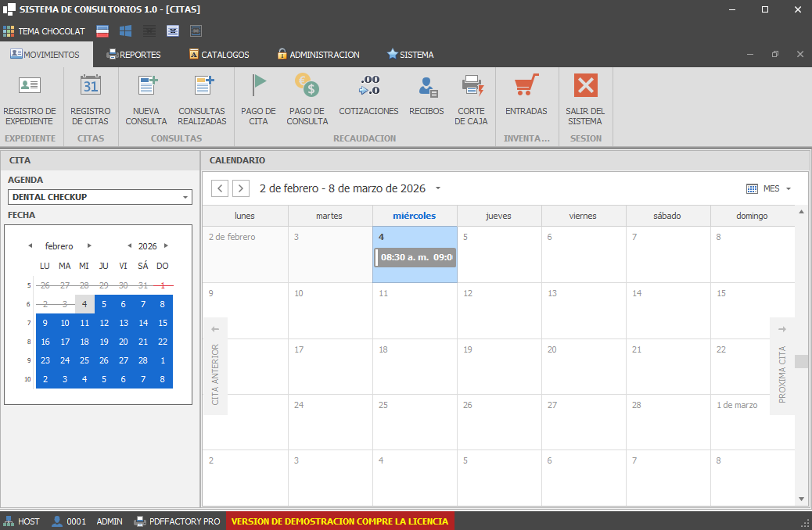812x530 pixels.
Task: Open the 08:30 a. m. appointment
Action: click(415, 258)
